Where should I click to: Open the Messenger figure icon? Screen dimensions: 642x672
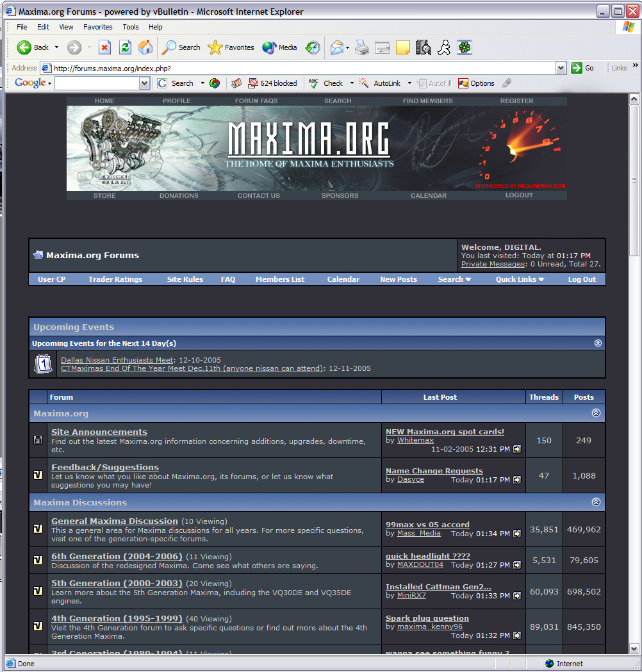point(444,47)
